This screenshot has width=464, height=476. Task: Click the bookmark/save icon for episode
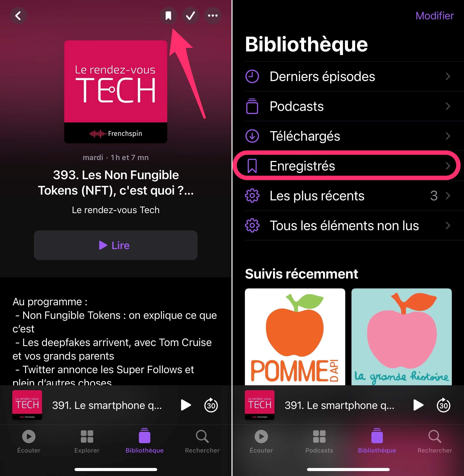pyautogui.click(x=166, y=15)
